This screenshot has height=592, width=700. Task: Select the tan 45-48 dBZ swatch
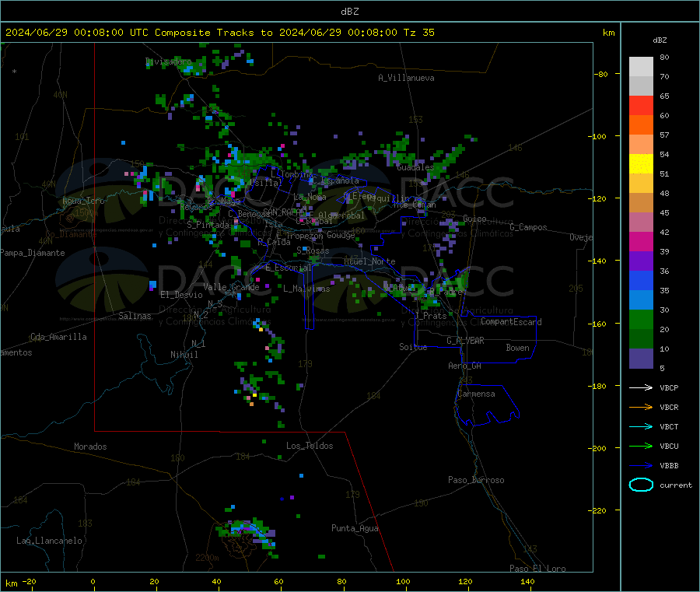(x=641, y=203)
